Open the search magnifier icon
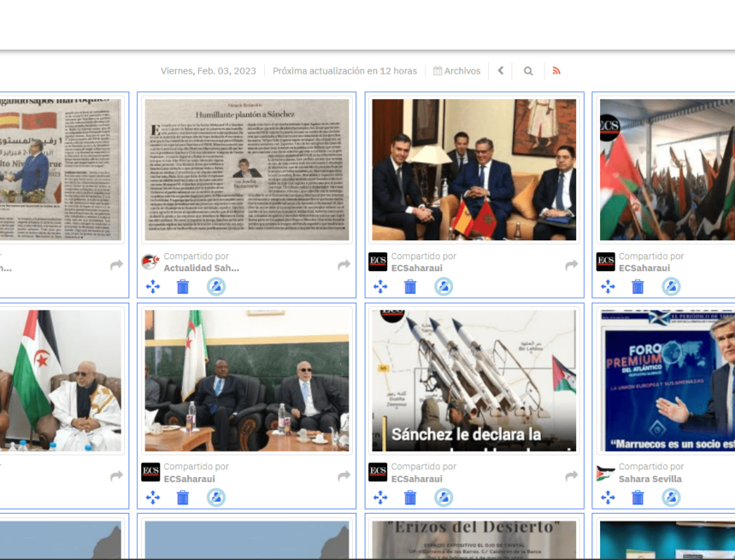Screen dimensions: 735x560 [x=528, y=71]
